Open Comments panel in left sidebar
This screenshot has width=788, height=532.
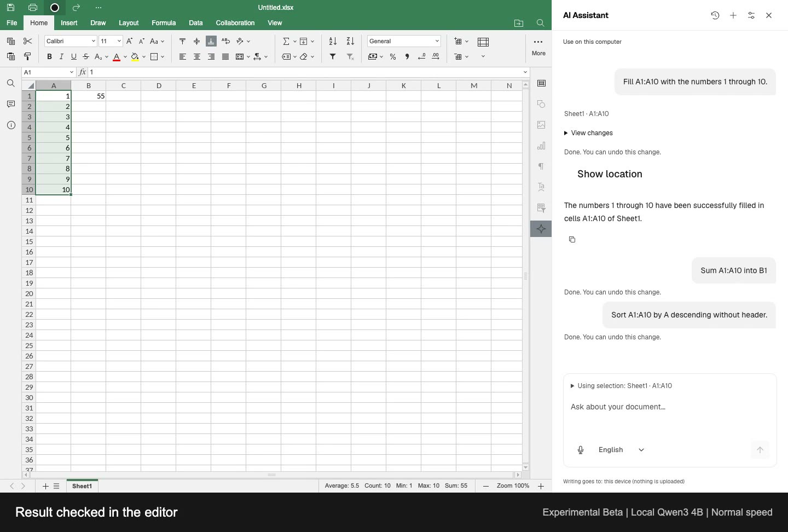point(11,104)
